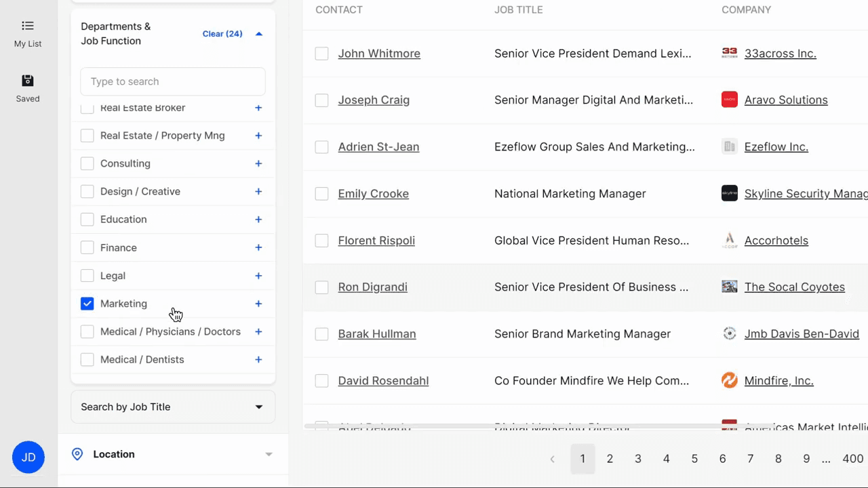Expand the Location filter chevron
The height and width of the screenshot is (488, 868).
[x=269, y=454]
